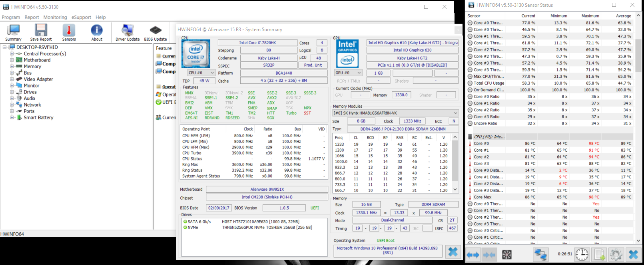
Task: Expand the Motherboard tree node
Action: pyautogui.click(x=12, y=60)
